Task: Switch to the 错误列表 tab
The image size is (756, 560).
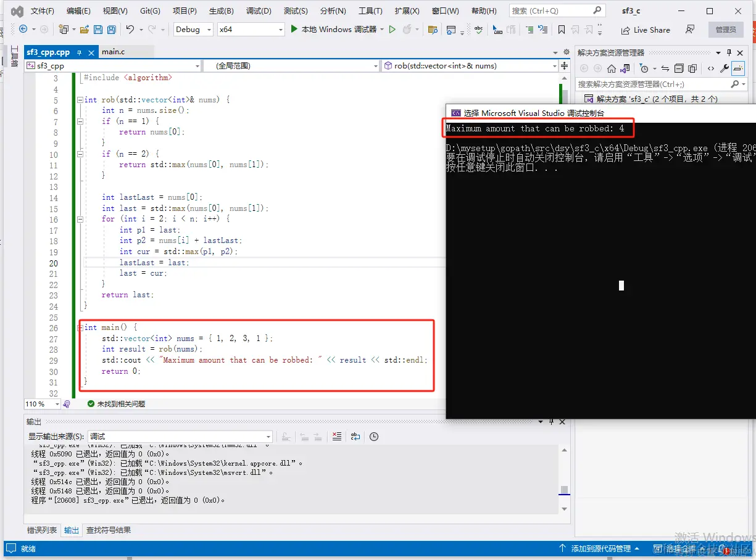Action: 42,530
